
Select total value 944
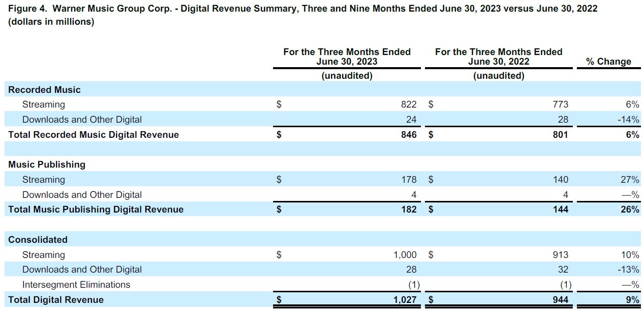(560, 300)
